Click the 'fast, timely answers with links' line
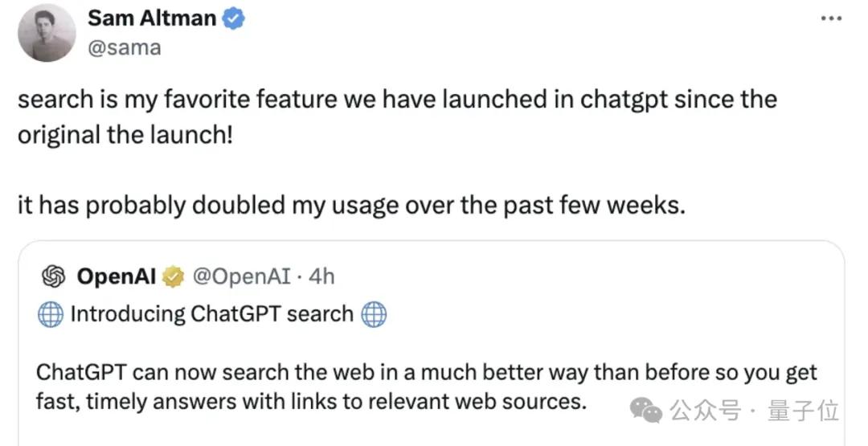 [310, 401]
